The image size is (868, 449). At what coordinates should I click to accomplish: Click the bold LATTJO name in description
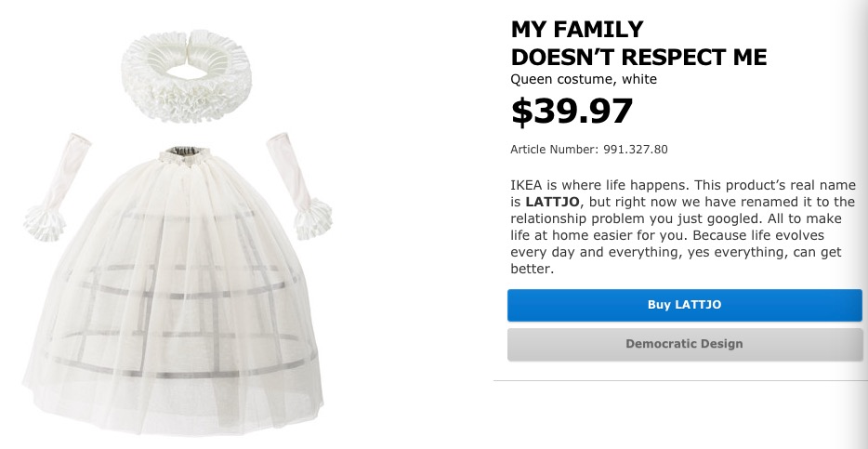[547, 202]
